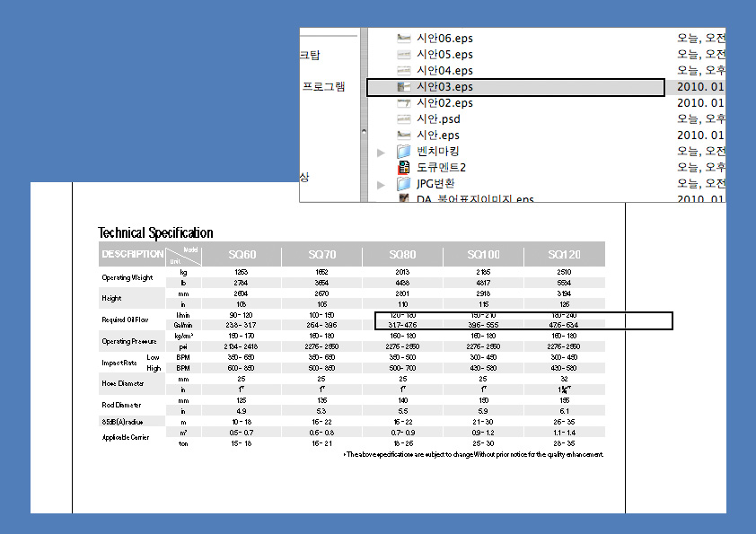Screen dimensions: 756x534
Task: Click the Required Oil Flow row label
Action: coord(125,320)
